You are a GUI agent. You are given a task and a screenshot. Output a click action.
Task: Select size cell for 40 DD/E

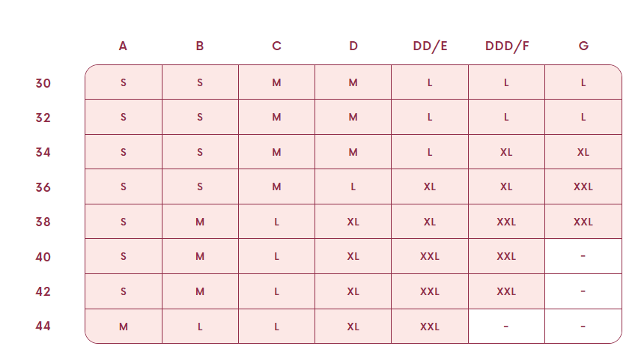click(x=430, y=256)
